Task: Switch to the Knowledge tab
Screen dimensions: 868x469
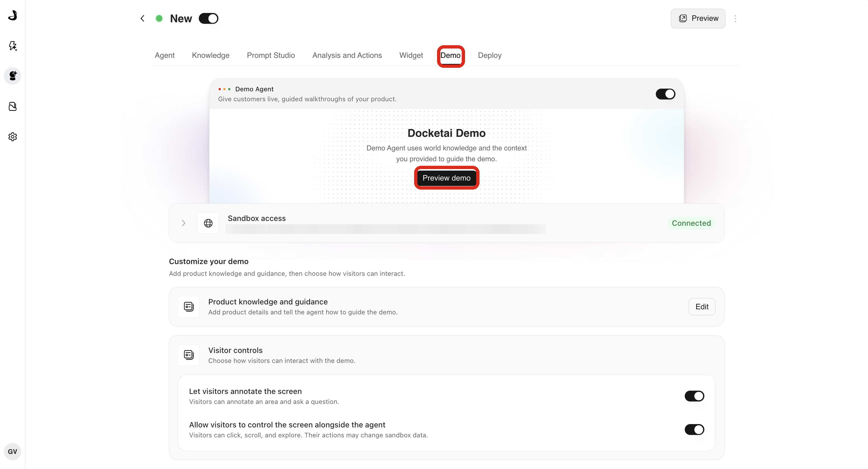Action: pyautogui.click(x=211, y=55)
